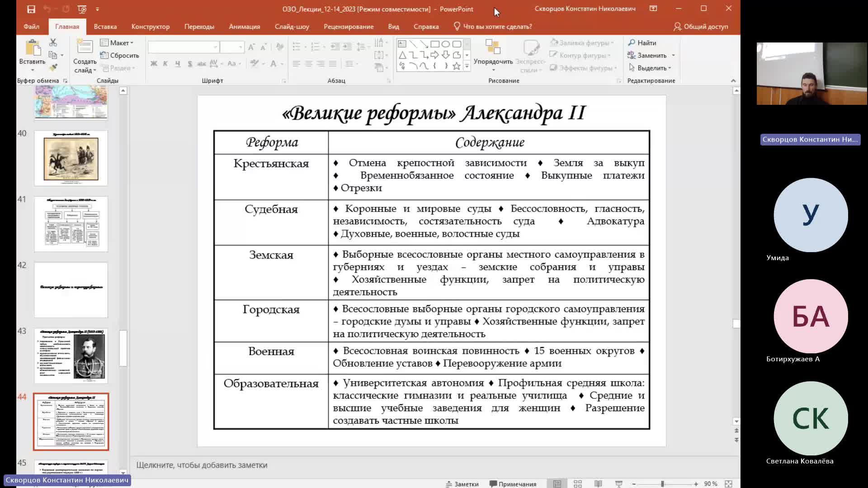Collapse the ribbon with the caret arrow
Screen dimensions: 868x488
[733, 80]
